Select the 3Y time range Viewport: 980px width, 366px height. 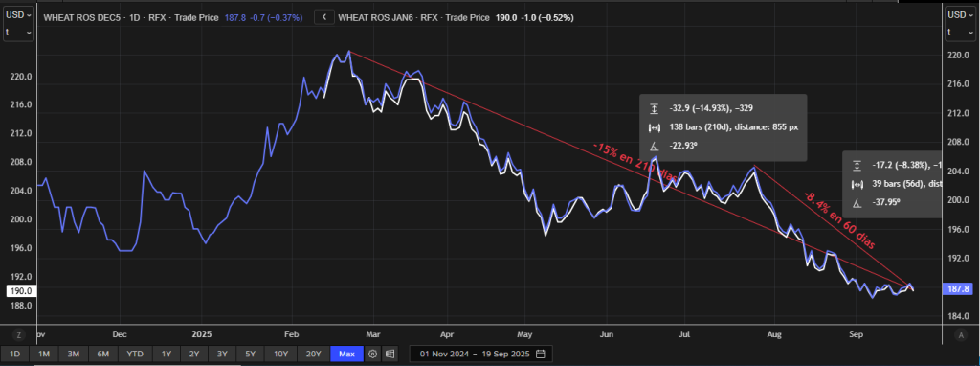click(222, 355)
